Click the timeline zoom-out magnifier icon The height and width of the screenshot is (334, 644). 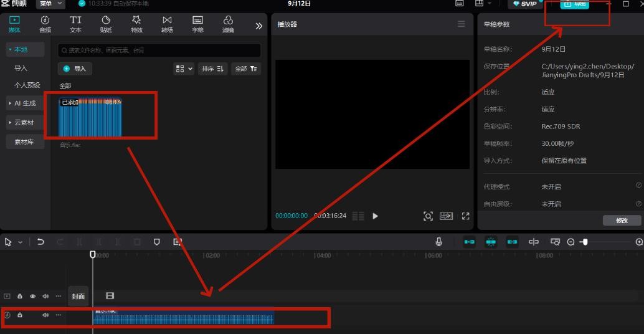click(x=571, y=242)
